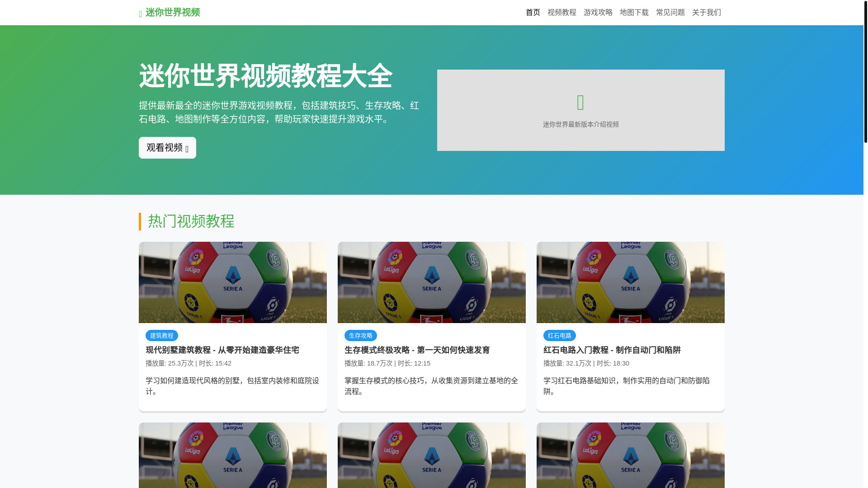The height and width of the screenshot is (488, 868).
Task: Open title 生存模式终极攻略 - 第一天如何快速发育
Action: click(417, 350)
